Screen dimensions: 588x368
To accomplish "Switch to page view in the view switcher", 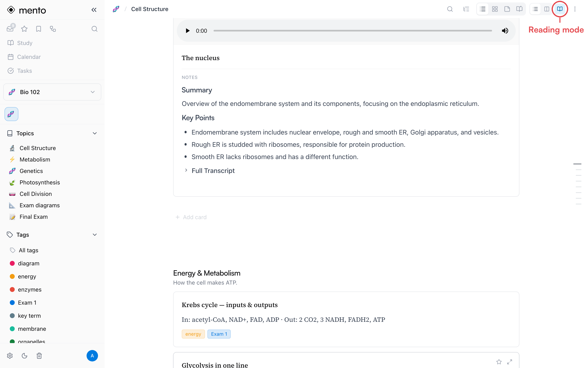I will [x=507, y=9].
